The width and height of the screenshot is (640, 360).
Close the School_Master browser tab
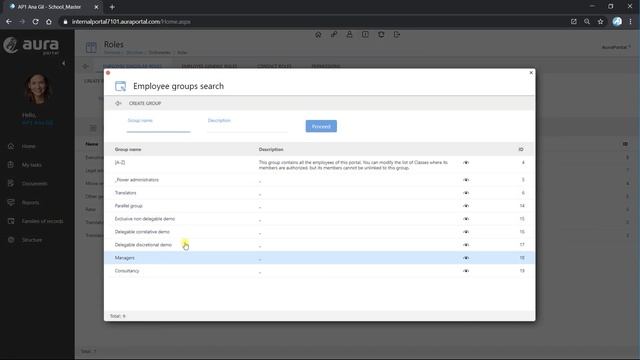coord(96,7)
